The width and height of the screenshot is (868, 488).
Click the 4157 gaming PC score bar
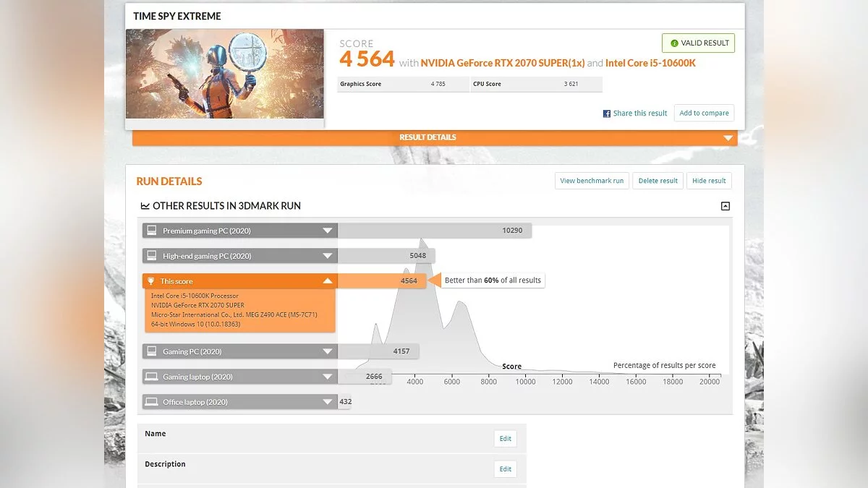378,351
